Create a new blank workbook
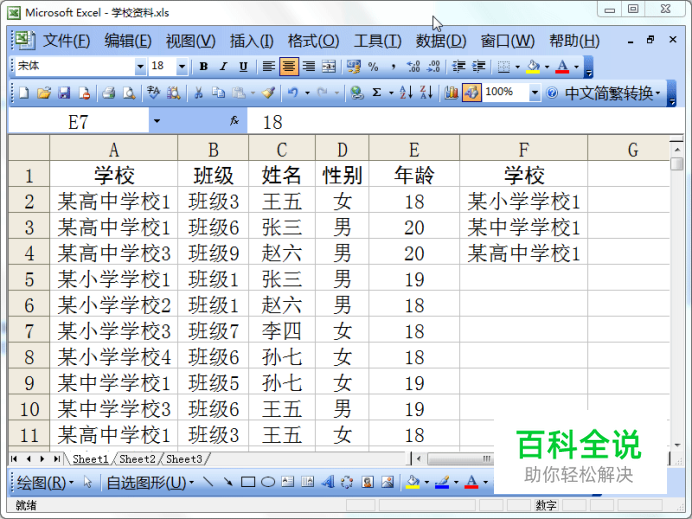 pyautogui.click(x=24, y=93)
